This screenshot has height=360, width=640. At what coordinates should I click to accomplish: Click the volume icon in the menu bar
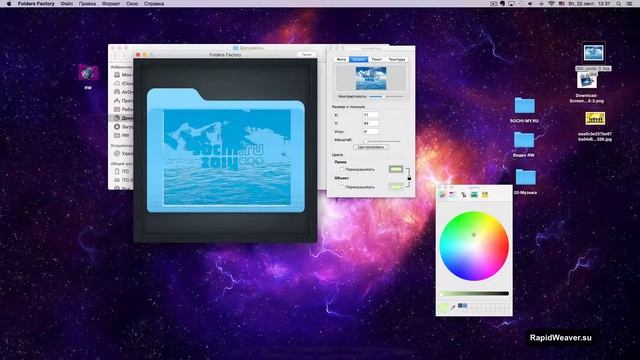[530, 3]
